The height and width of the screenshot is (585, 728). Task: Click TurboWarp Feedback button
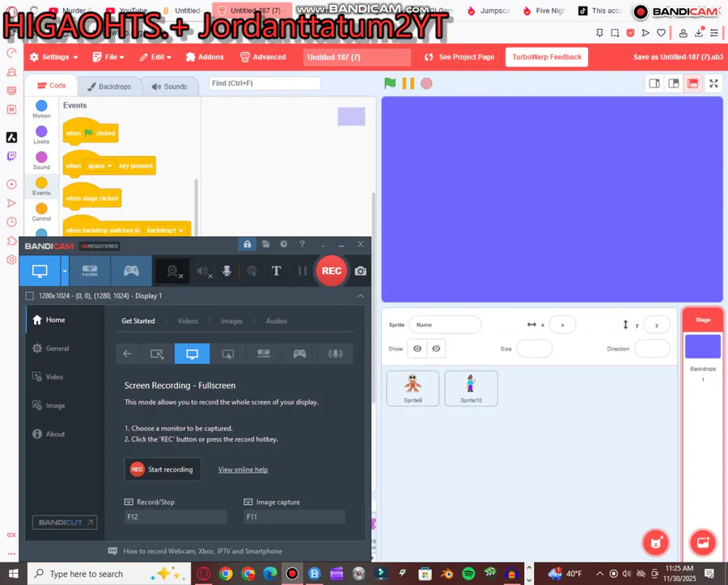(x=547, y=57)
